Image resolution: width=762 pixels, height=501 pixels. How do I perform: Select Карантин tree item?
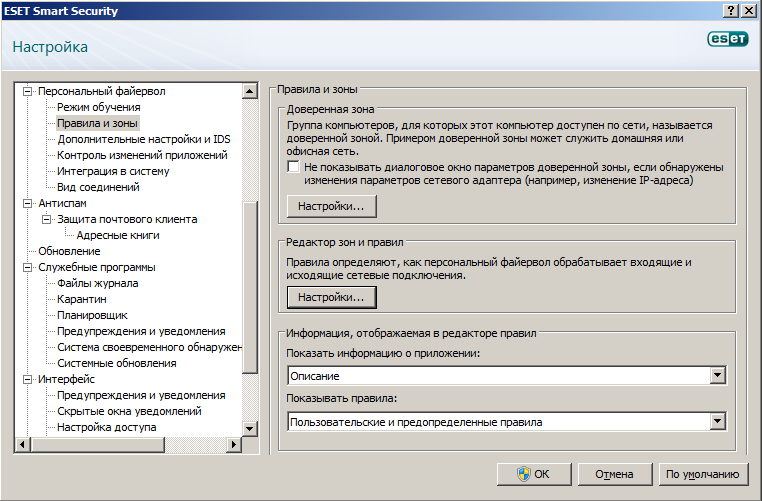[x=82, y=299]
